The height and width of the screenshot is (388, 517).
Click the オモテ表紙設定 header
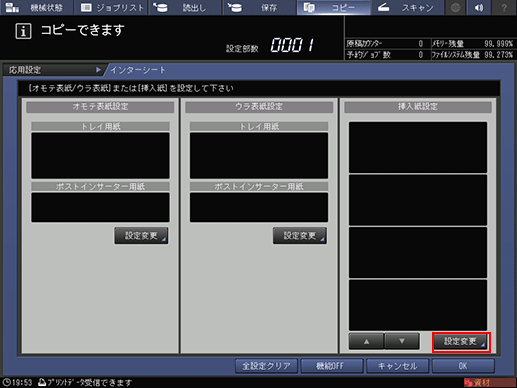point(100,107)
